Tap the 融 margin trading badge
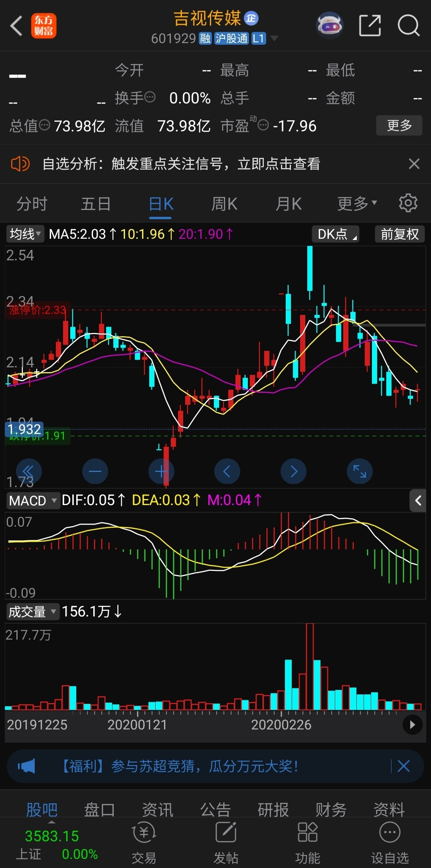Viewport: 431px width, 868px height. coord(205,38)
